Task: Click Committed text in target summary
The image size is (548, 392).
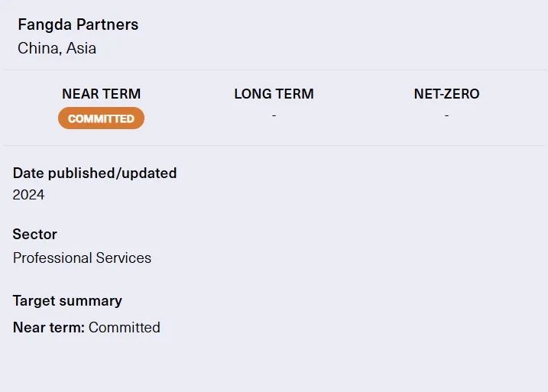Action: tap(125, 327)
